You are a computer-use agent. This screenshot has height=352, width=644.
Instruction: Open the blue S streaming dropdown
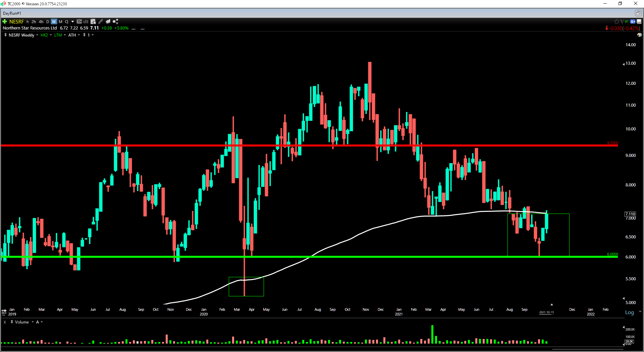point(633,21)
